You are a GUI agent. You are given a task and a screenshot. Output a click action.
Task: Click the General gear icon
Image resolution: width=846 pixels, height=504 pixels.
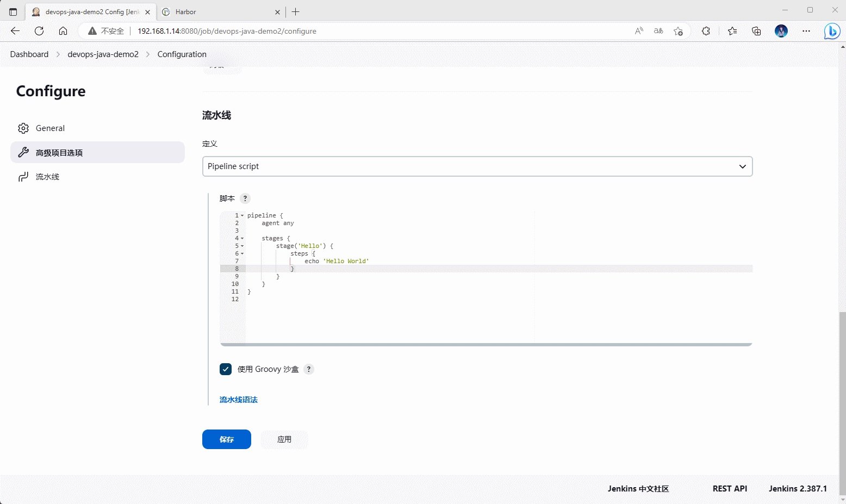(x=23, y=128)
